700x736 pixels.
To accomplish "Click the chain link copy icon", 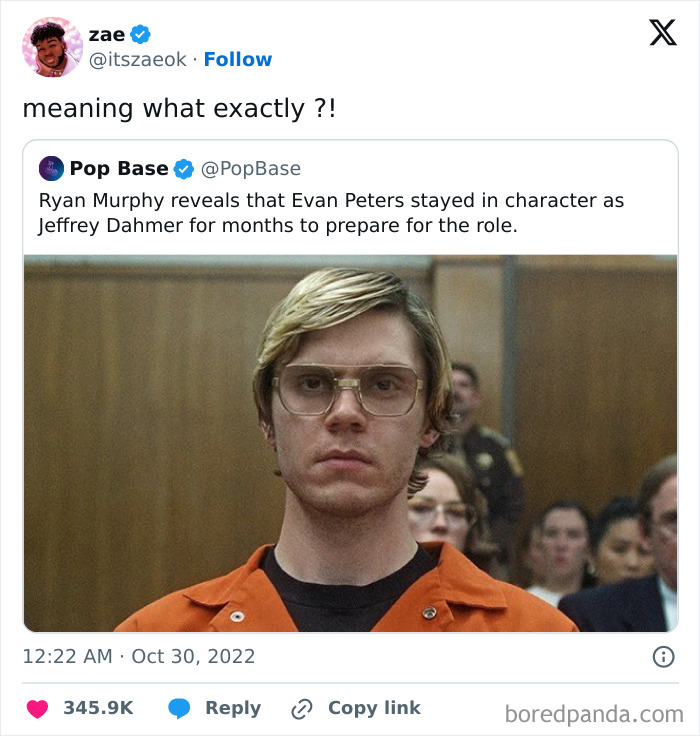I will point(301,709).
